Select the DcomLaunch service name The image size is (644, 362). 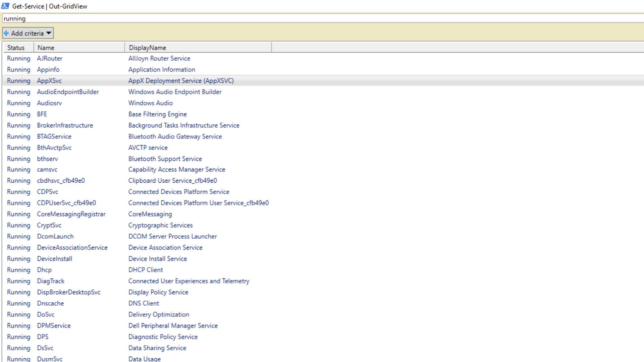coord(55,236)
